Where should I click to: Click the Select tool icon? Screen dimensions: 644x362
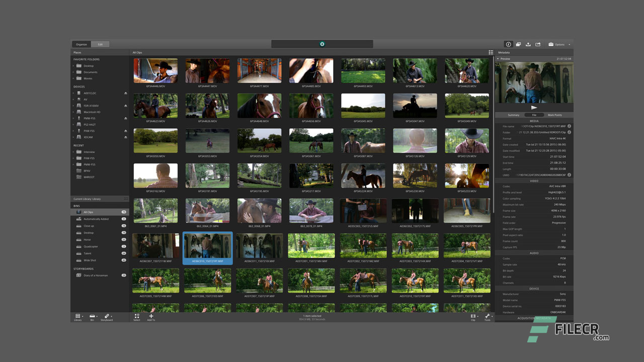[x=137, y=317]
